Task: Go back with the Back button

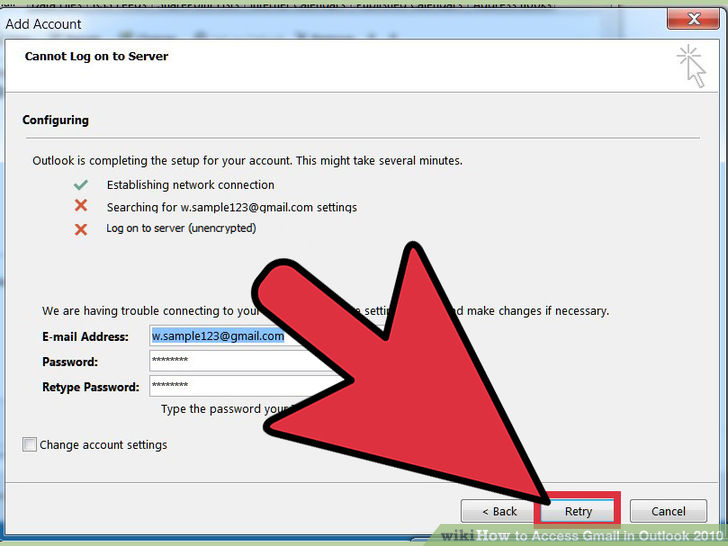Action: 499,511
